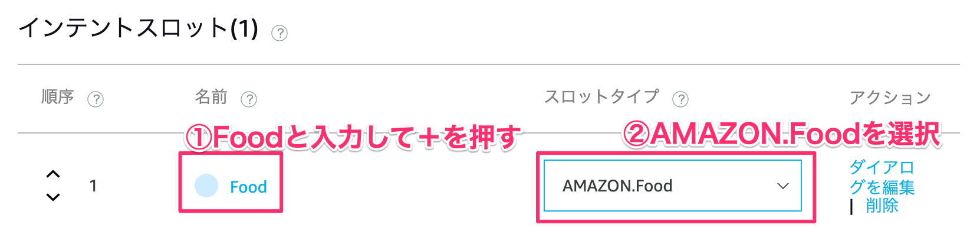The width and height of the screenshot is (980, 234).
Task: Select the 名前 column header
Action: point(211,97)
